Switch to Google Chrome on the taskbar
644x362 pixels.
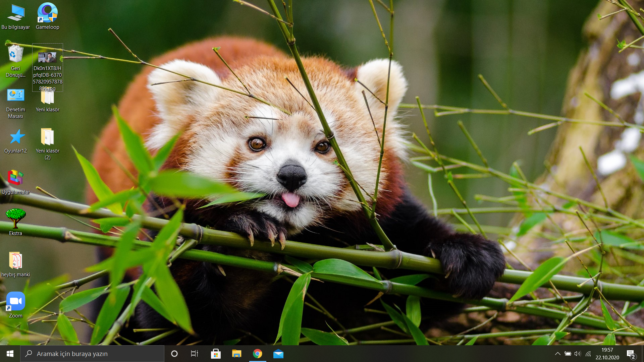click(257, 354)
